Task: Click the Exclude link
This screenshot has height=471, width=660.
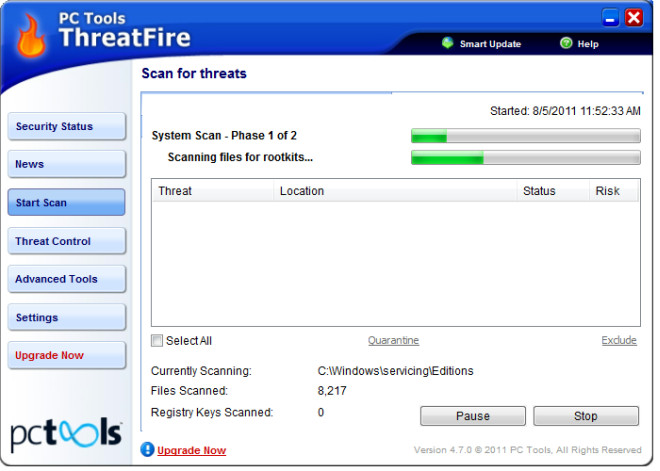Action: click(x=619, y=340)
